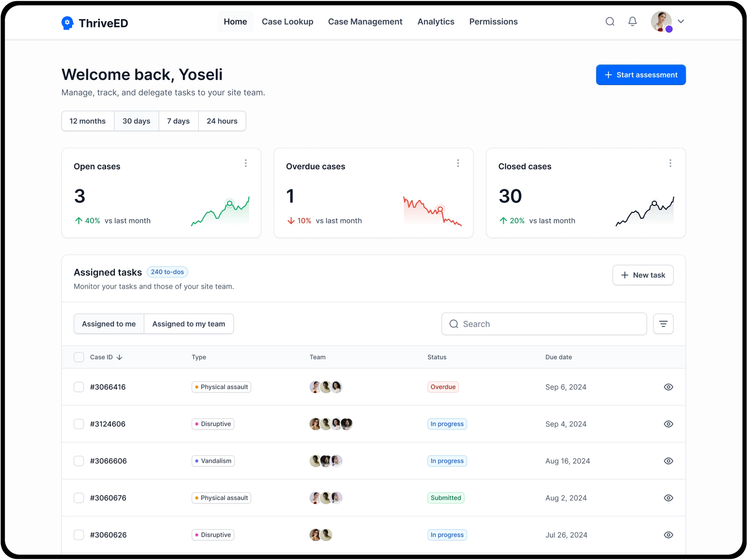Open Closed cases three-dot menu
This screenshot has height=560, width=755.
[x=670, y=163]
